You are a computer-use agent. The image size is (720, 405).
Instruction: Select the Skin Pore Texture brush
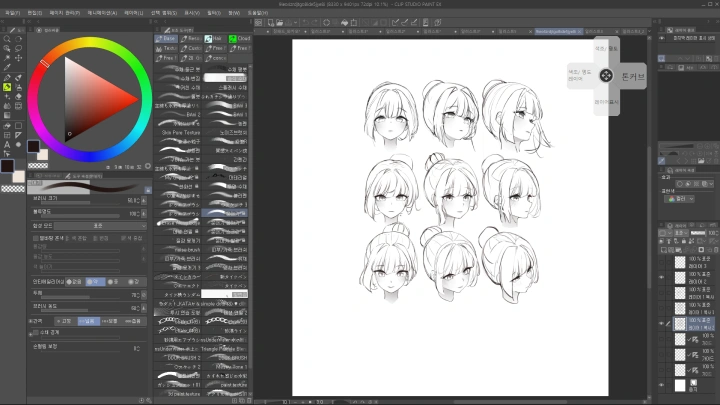coord(178,133)
